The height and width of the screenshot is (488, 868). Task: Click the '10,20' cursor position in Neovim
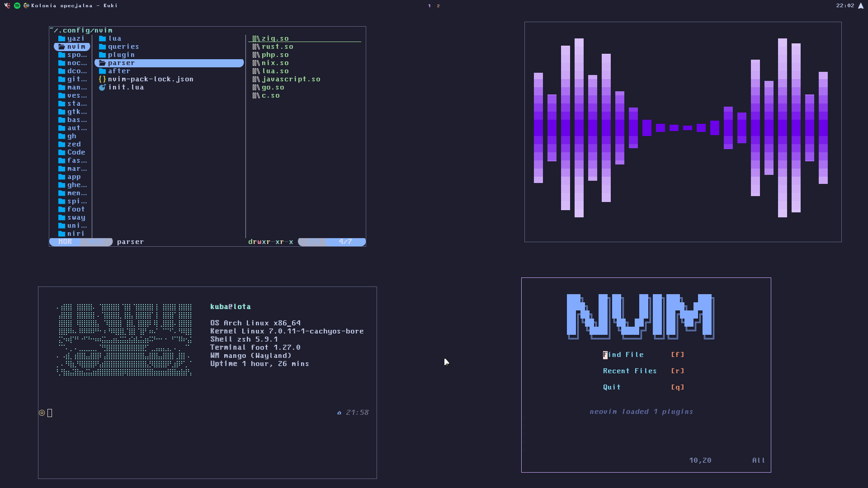click(700, 460)
